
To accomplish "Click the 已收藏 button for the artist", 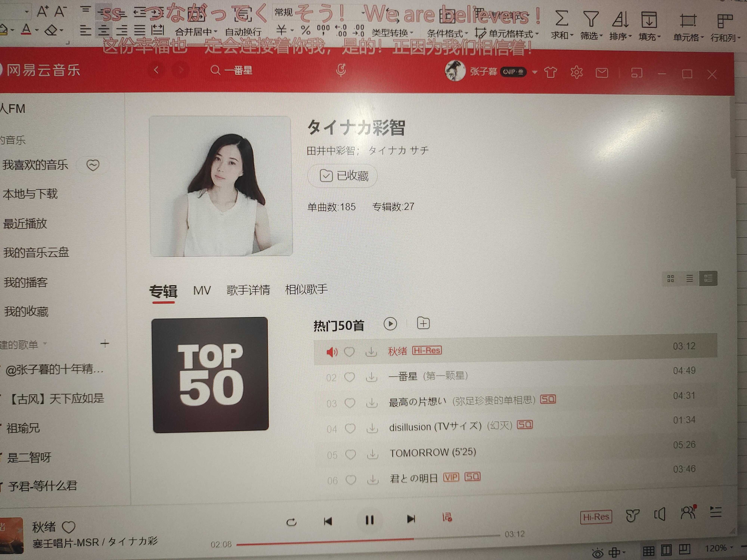I will pyautogui.click(x=343, y=176).
